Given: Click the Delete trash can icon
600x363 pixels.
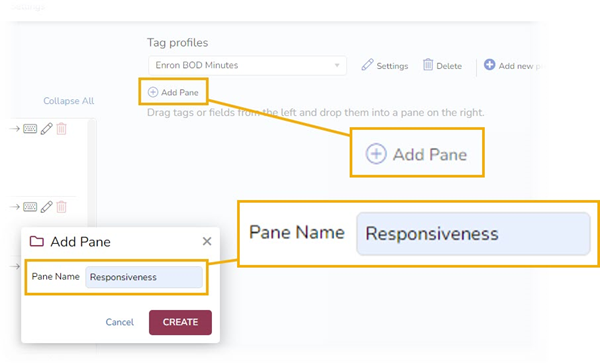Looking at the screenshot, I should pos(428,65).
